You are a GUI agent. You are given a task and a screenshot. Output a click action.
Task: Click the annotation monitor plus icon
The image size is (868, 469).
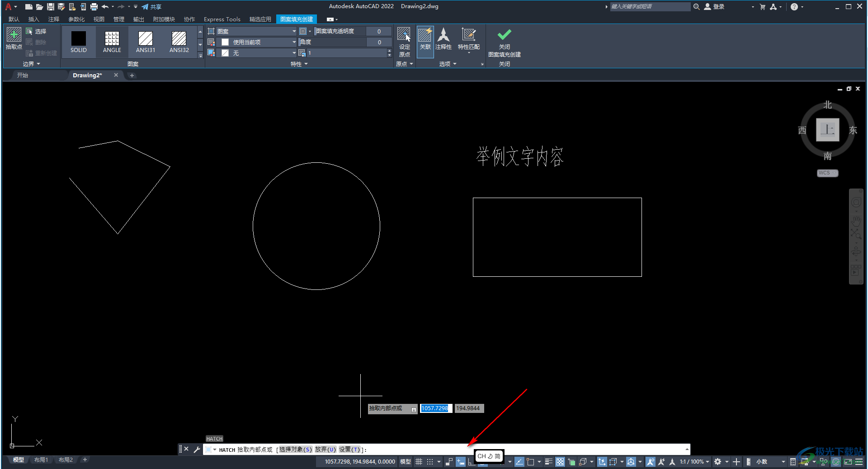point(736,462)
